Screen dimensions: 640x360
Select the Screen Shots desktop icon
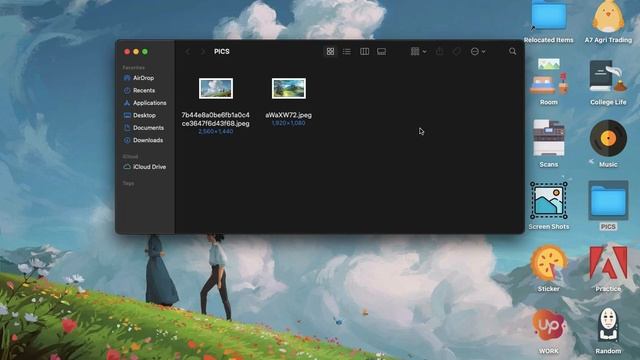[549, 200]
